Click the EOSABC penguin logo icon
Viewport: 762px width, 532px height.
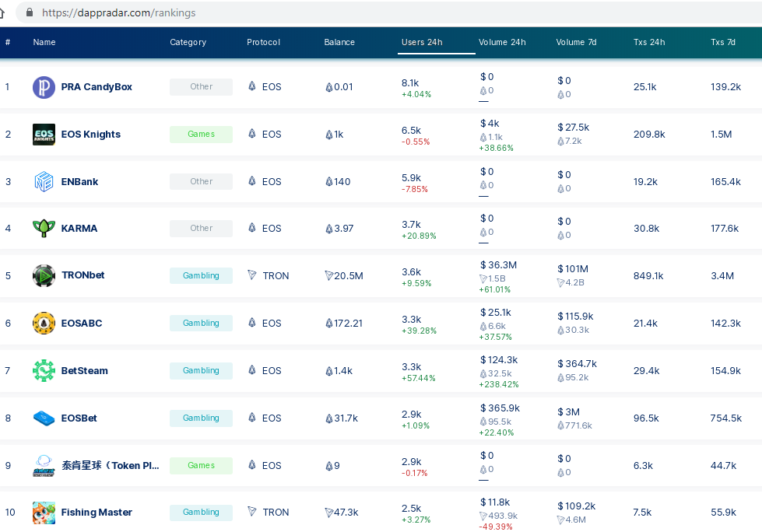pyautogui.click(x=44, y=324)
